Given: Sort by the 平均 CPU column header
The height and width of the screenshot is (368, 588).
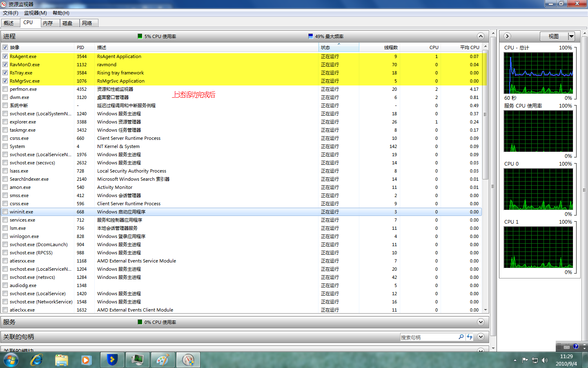Looking at the screenshot, I should click(x=461, y=47).
